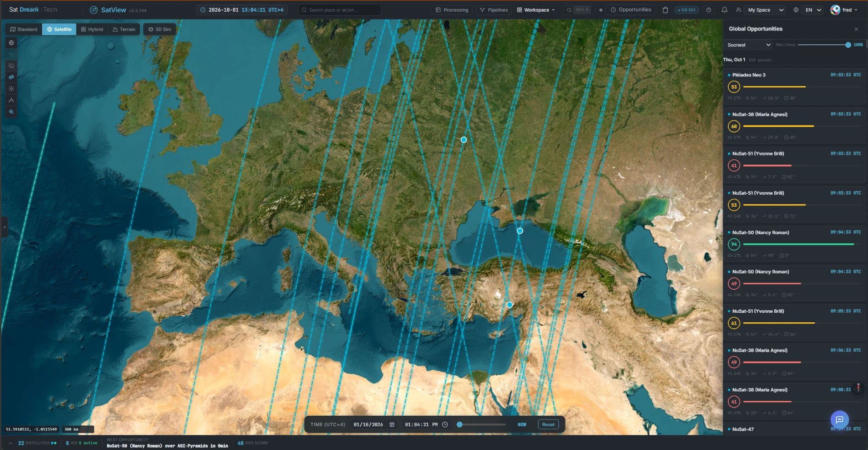Click the globe view icon in left toolbar

[x=11, y=43]
